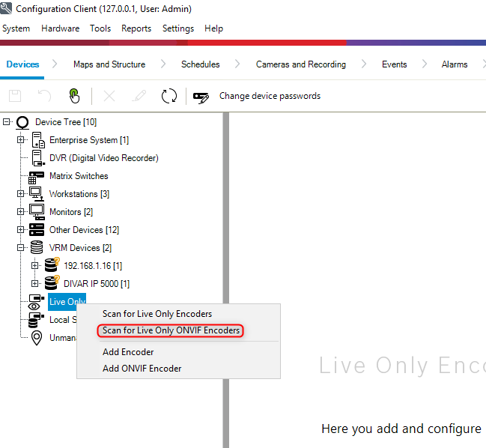The height and width of the screenshot is (448, 486).
Task: Expand the Enterprise System node
Action: coord(21,140)
